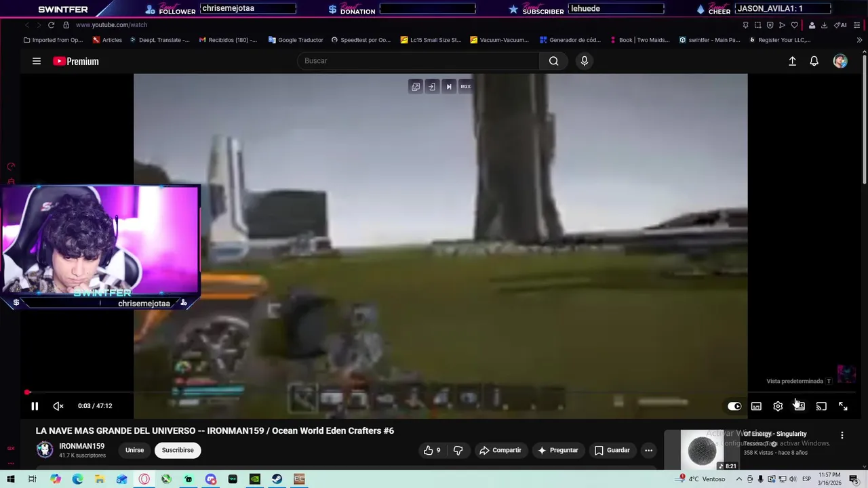Click the skip-next overlay icon
Image resolution: width=868 pixels, height=488 pixels.
[448, 87]
